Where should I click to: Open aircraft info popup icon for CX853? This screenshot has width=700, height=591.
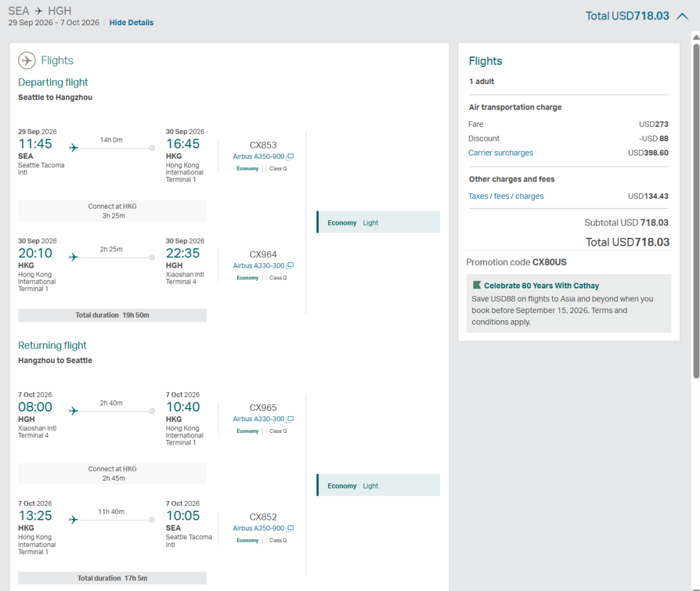[290, 157]
